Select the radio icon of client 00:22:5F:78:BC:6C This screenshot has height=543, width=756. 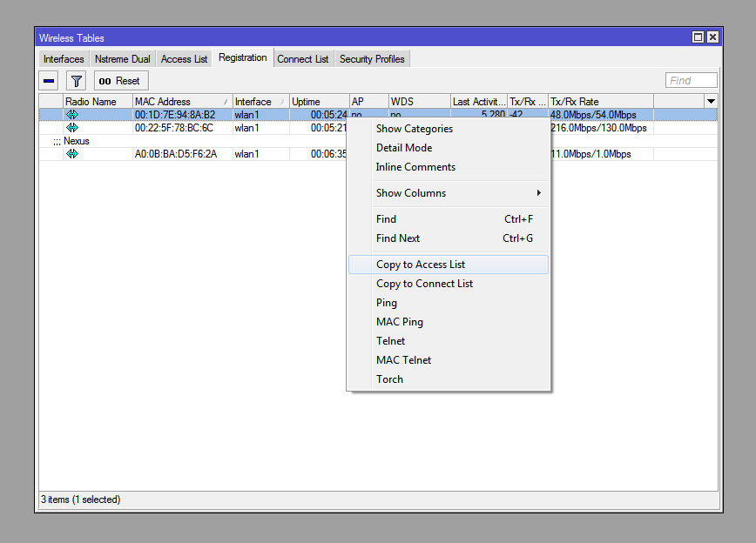tap(72, 128)
